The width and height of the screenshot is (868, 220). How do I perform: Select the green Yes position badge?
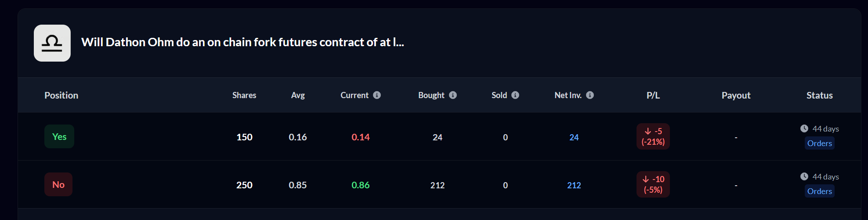pos(59,136)
